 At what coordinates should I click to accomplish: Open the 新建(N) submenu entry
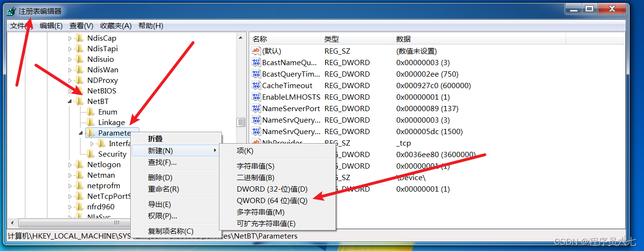(176, 151)
